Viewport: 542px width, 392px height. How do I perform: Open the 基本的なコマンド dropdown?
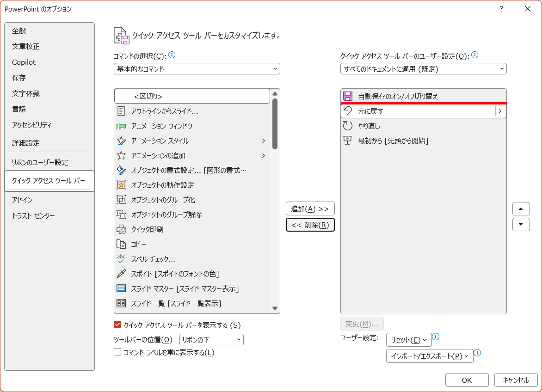click(197, 68)
